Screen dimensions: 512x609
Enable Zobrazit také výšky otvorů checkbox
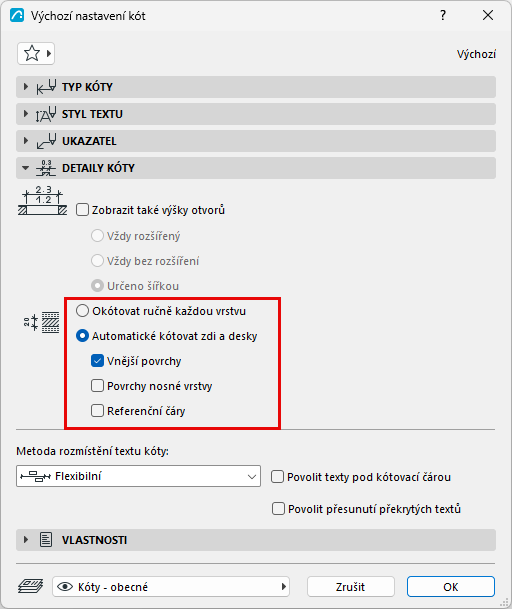(x=82, y=210)
